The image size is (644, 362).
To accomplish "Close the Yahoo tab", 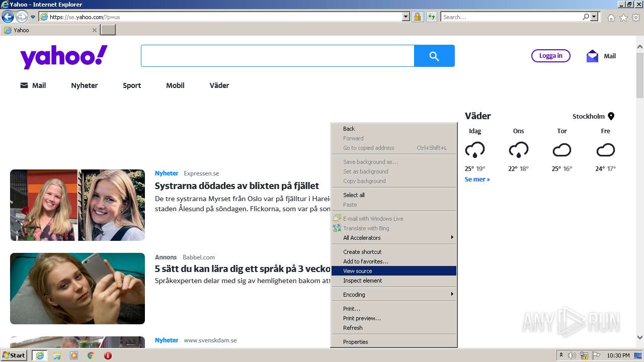I will (x=94, y=30).
